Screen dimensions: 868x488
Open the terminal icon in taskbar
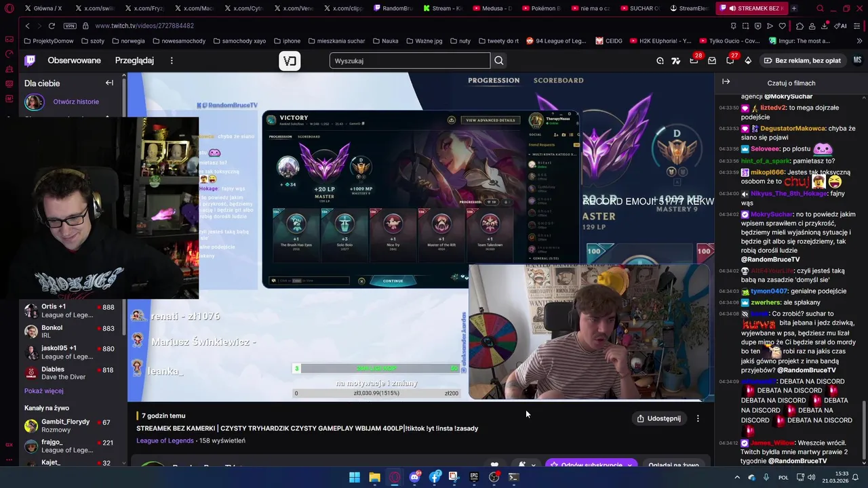click(513, 477)
